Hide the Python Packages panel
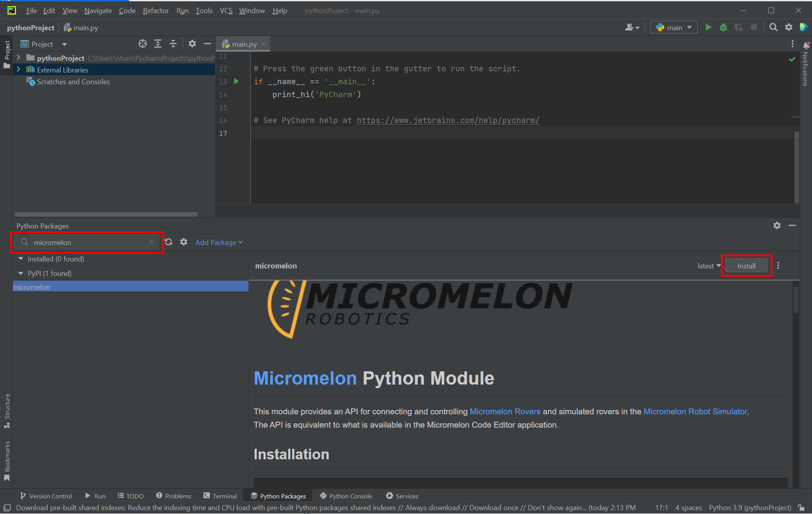Viewport: 812px width, 514px height. [792, 225]
